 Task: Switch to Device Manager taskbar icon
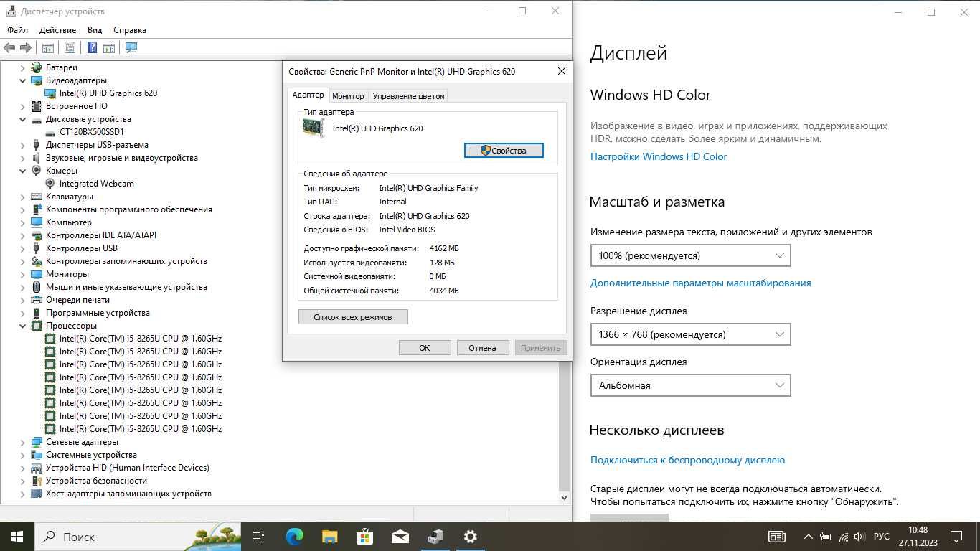click(x=435, y=537)
